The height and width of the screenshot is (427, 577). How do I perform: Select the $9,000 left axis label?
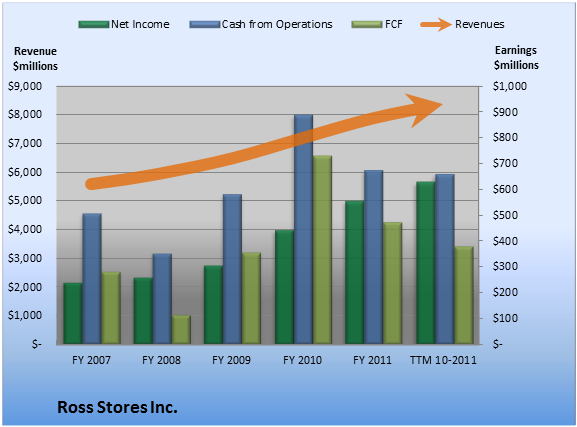[25, 86]
